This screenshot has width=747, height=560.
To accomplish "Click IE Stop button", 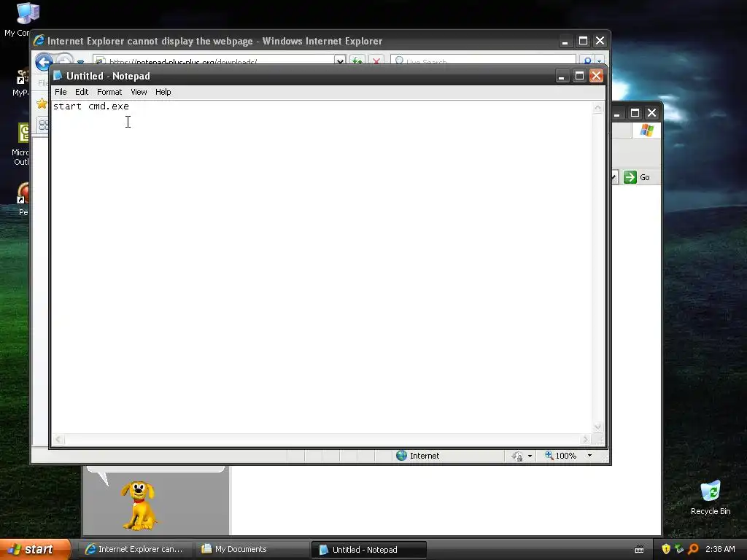I will click(x=376, y=60).
